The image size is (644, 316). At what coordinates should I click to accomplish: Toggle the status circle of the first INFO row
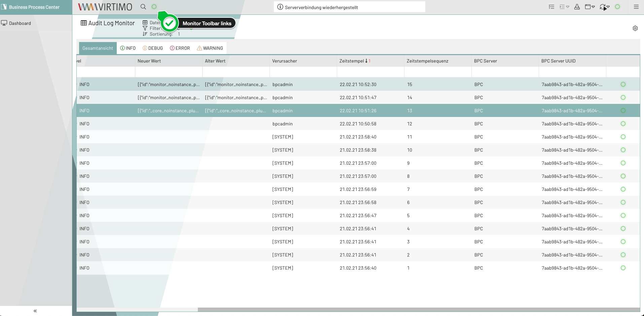point(623,84)
